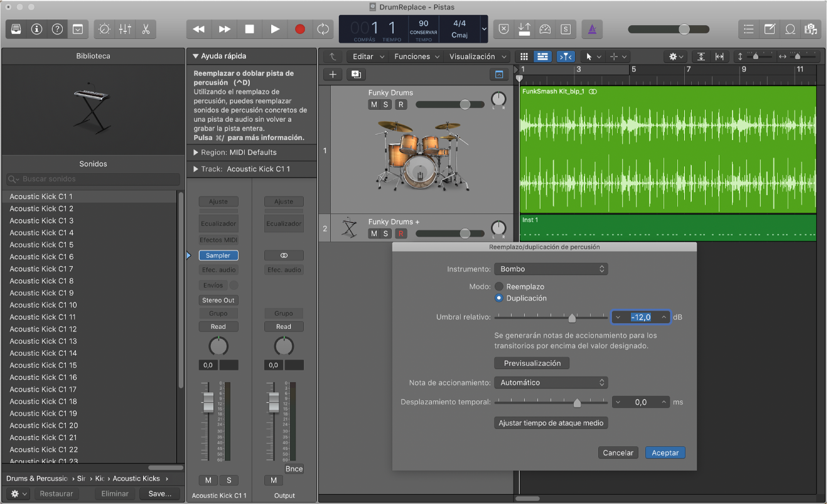Click the scissors Editors icon

point(145,29)
